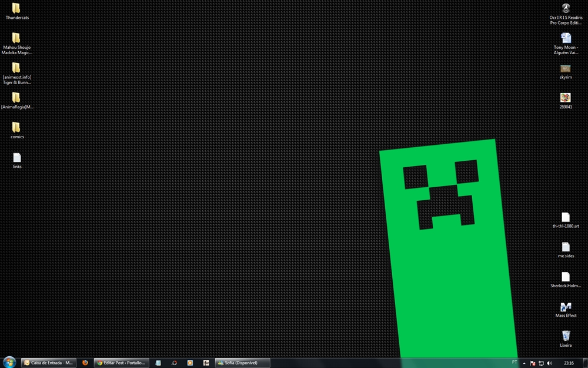Switch to Caixa de Entrada taskbar window
This screenshot has height=368, width=588.
click(49, 363)
